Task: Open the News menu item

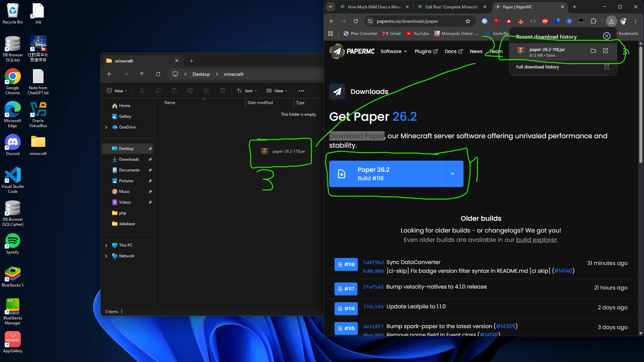Action: click(x=476, y=51)
